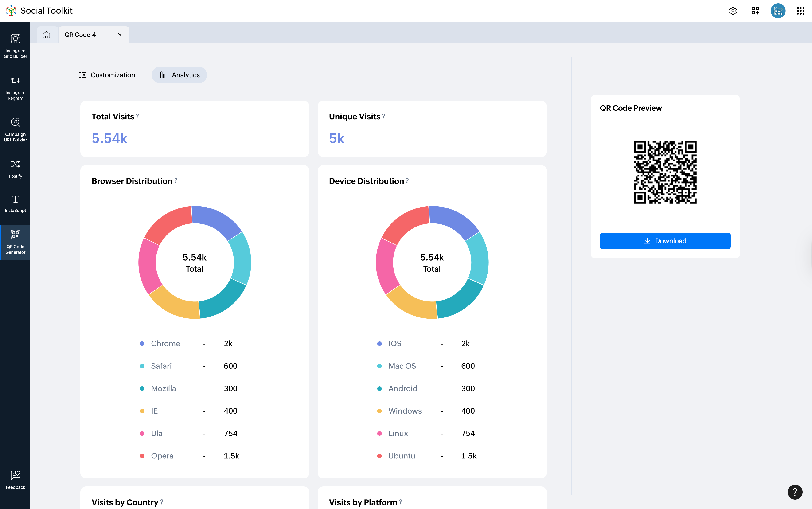Switch to the Customization tab

coord(107,75)
